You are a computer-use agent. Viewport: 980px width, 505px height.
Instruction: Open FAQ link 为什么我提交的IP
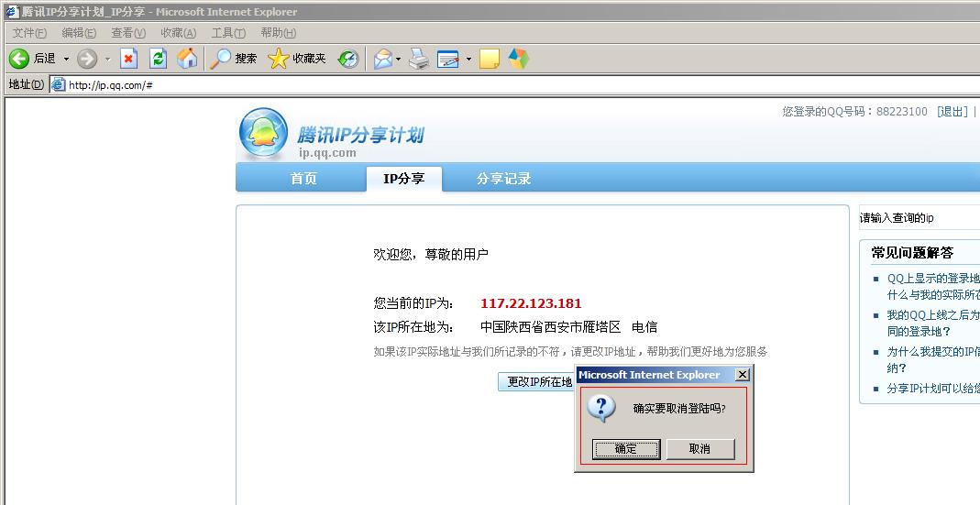[x=933, y=360]
